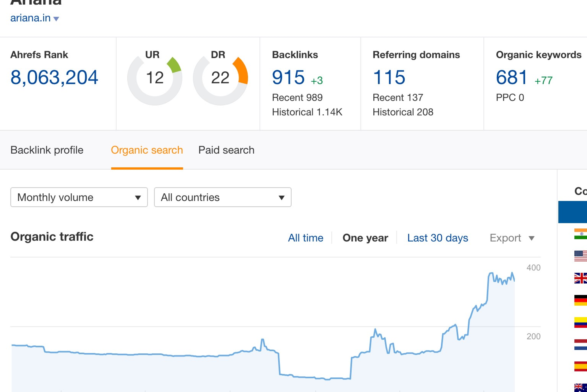The image size is (587, 392).
Task: Click the 400 axis label on chart
Action: (x=533, y=268)
